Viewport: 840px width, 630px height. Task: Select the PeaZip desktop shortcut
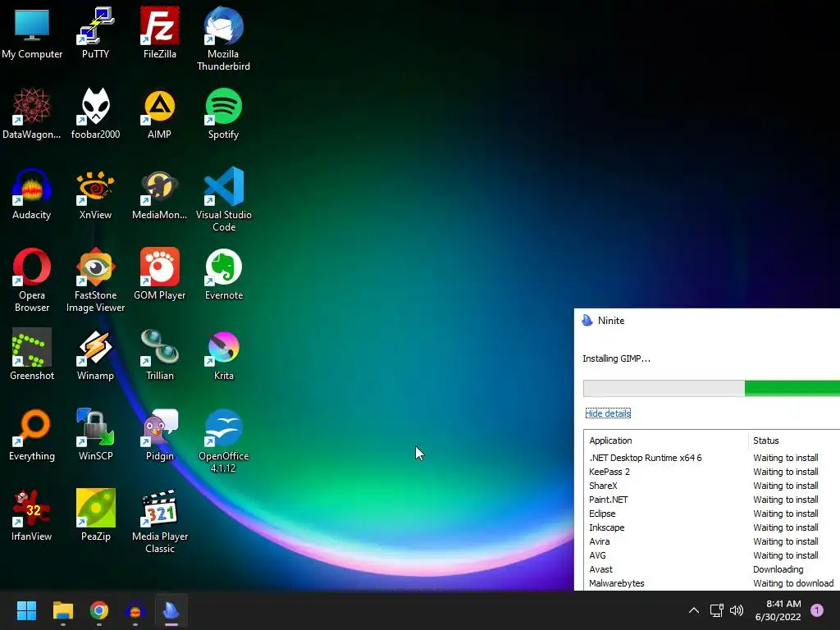tap(95, 515)
